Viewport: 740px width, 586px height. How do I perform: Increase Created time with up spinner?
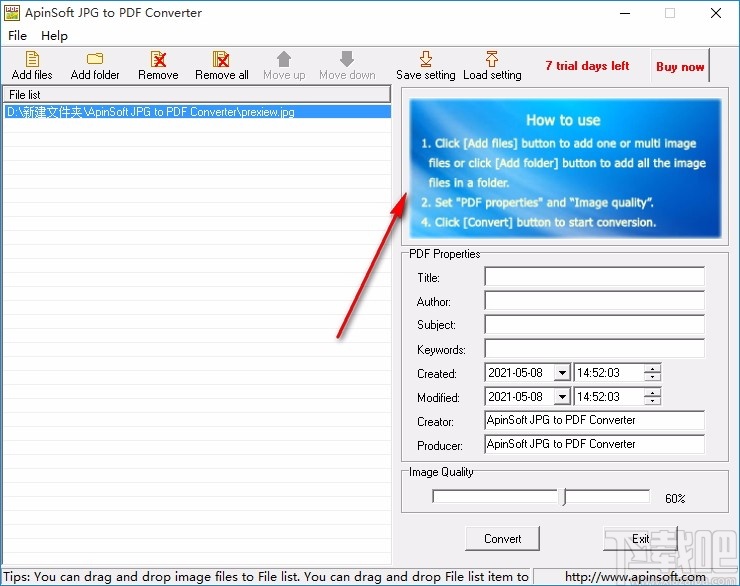click(652, 368)
